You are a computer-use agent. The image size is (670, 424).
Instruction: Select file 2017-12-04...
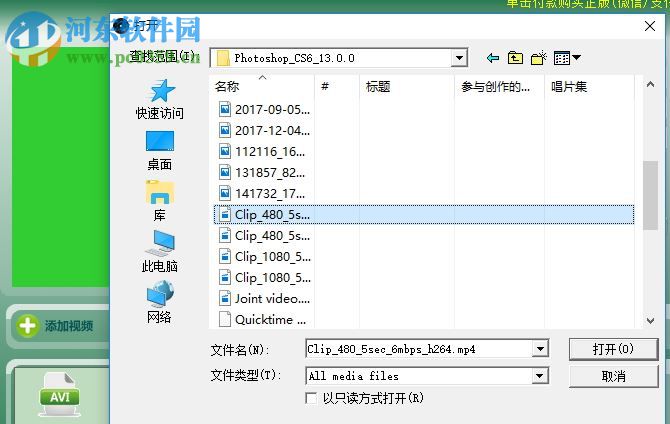click(x=264, y=130)
